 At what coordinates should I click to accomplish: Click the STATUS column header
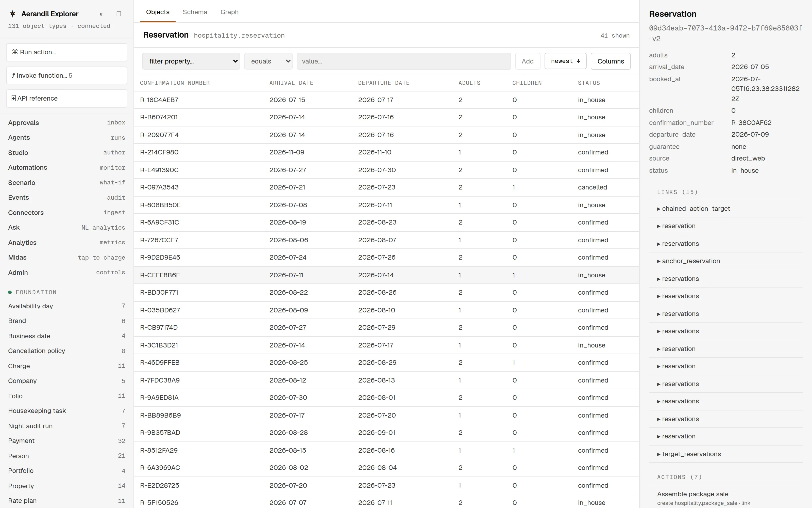(x=589, y=83)
